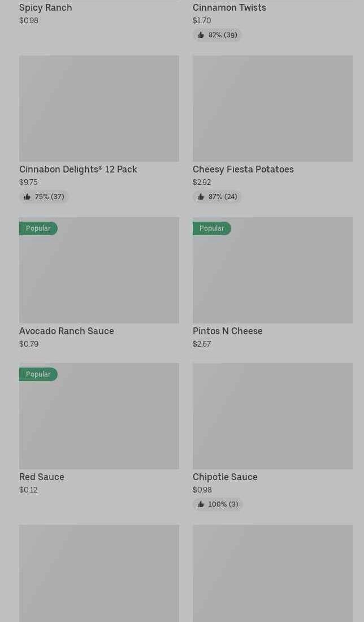This screenshot has height=622, width=364.
Task: Open the Red Sauce item image
Action: pos(99,423)
